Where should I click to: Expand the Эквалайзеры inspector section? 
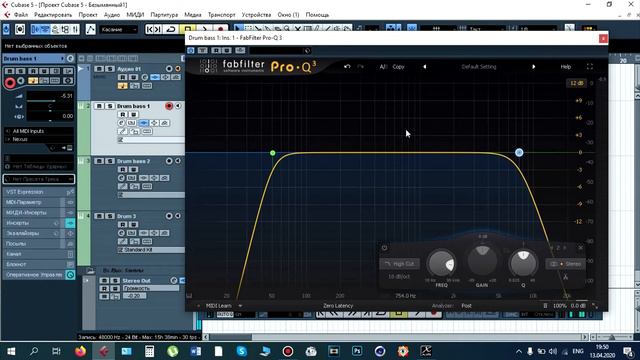(34, 233)
